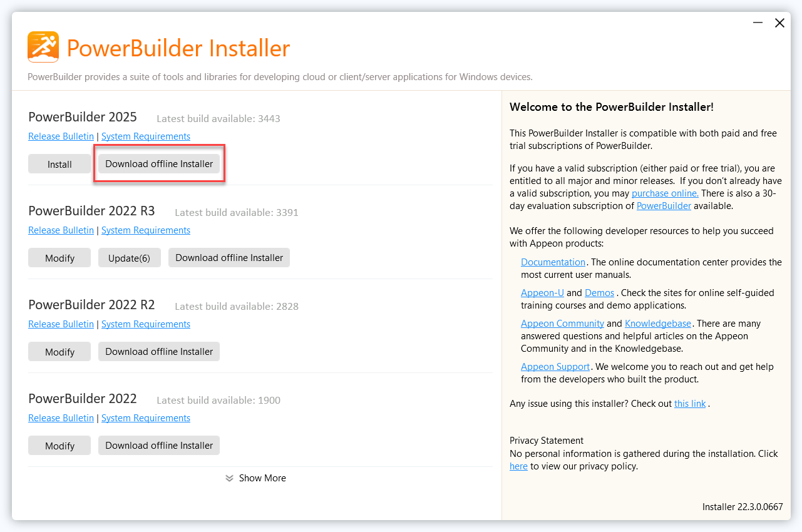Open privacy policy via 'here' link
The width and height of the screenshot is (802, 532).
[518, 466]
